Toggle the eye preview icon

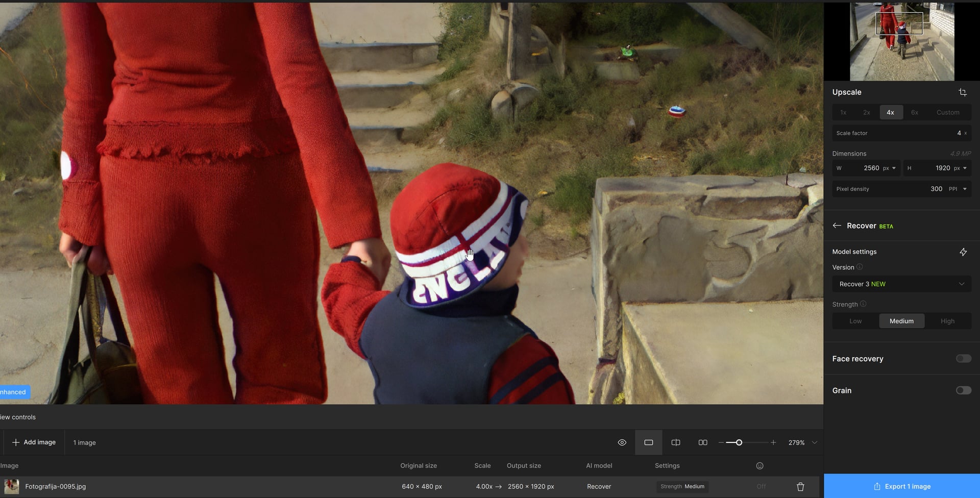pyautogui.click(x=622, y=442)
